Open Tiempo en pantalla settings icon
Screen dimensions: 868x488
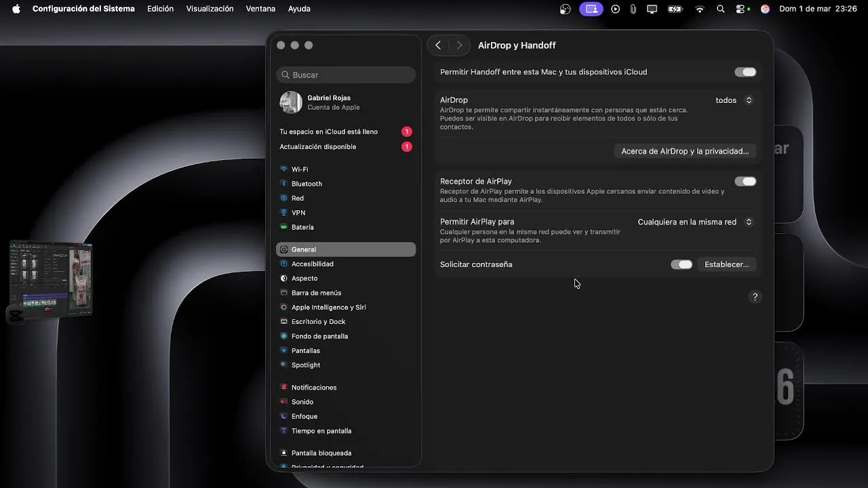[x=283, y=431]
